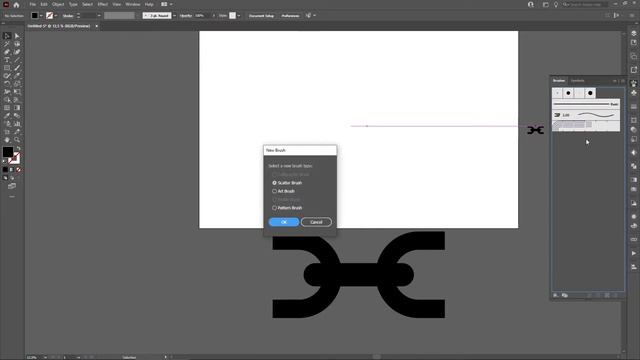Open the Effect menu
The image size is (640, 360).
tap(102, 4)
